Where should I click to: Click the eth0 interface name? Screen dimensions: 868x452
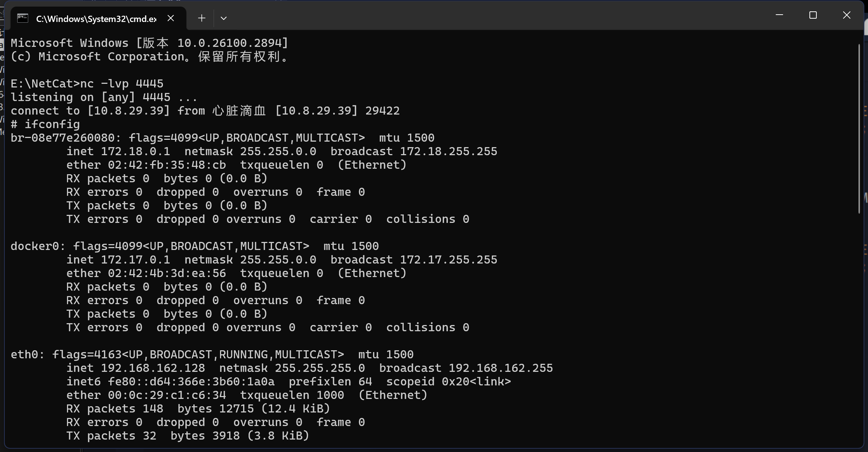[x=25, y=355]
